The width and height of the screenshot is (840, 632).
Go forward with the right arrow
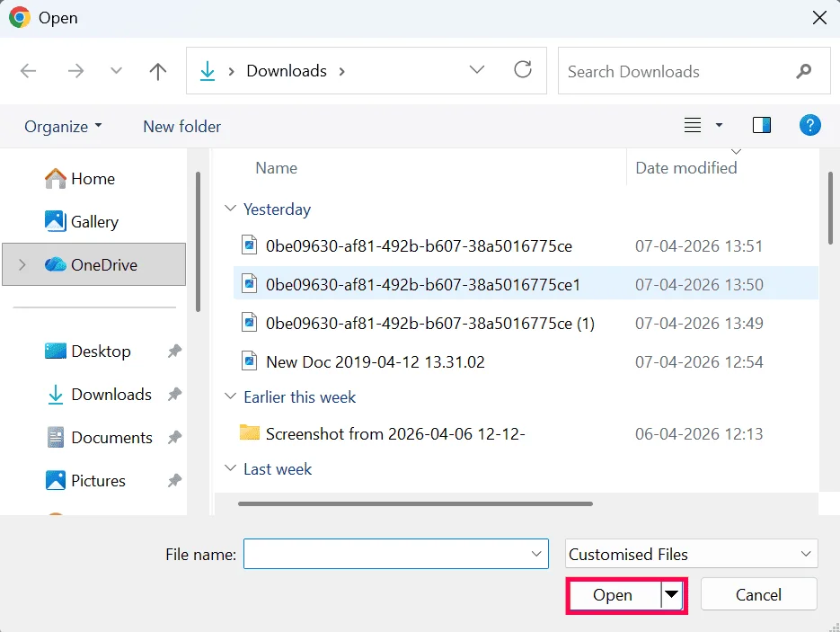point(75,71)
